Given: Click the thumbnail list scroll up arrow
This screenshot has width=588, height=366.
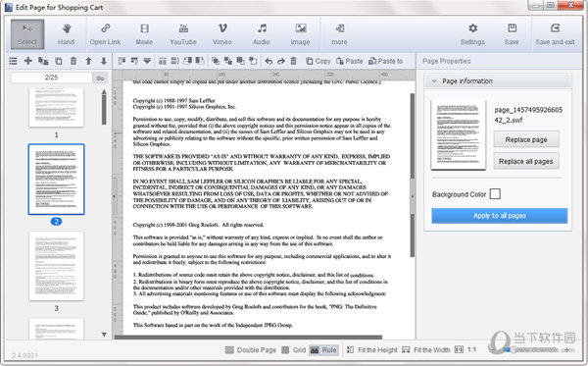Looking at the screenshot, I should coord(104,91).
